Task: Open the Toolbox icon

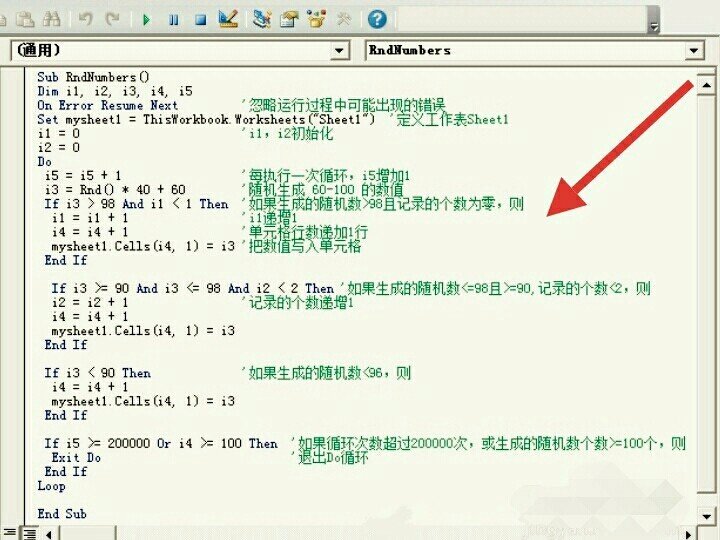Action: pos(344,18)
